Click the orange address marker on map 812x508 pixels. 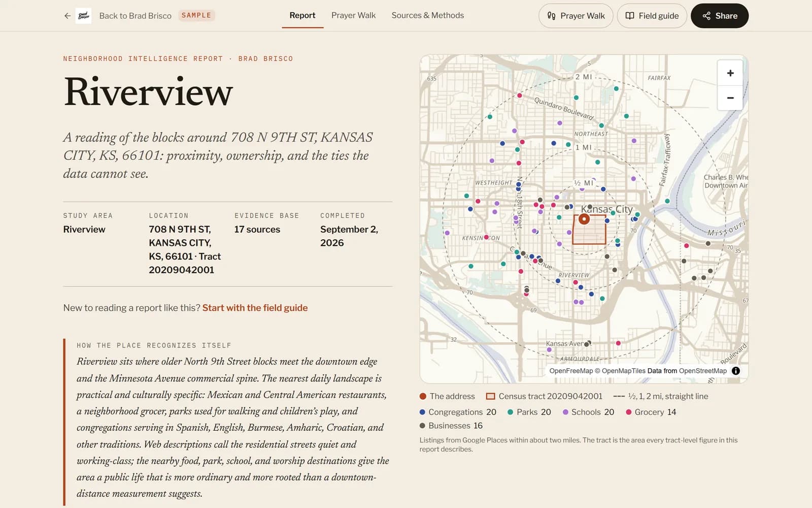[584, 219]
